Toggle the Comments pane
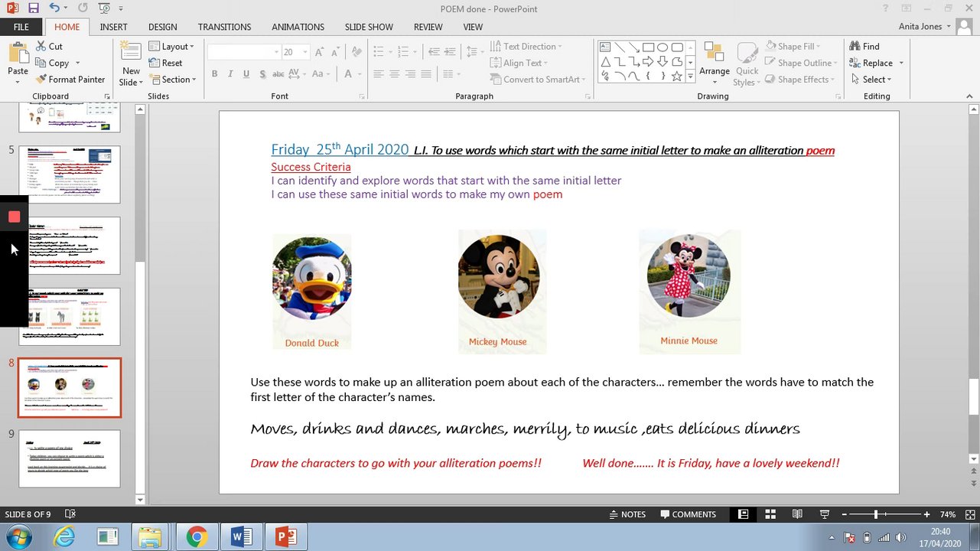Viewport: 980px width, 551px height. pyautogui.click(x=689, y=514)
